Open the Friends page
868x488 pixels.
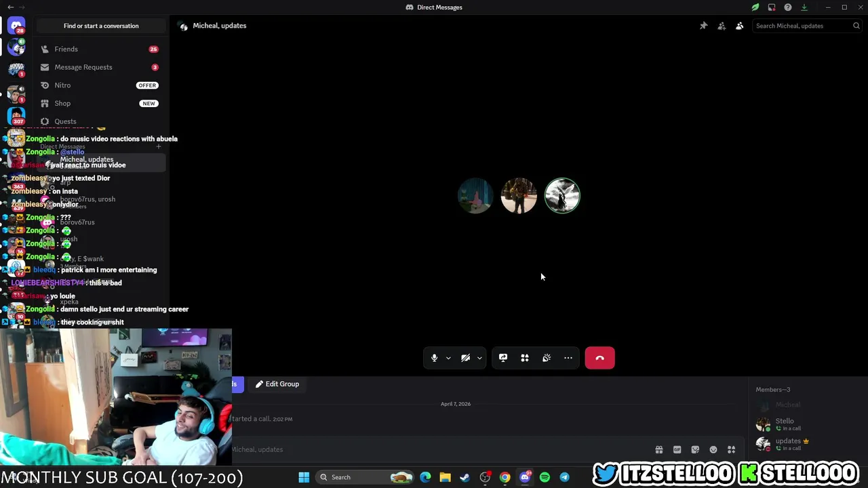click(x=100, y=49)
